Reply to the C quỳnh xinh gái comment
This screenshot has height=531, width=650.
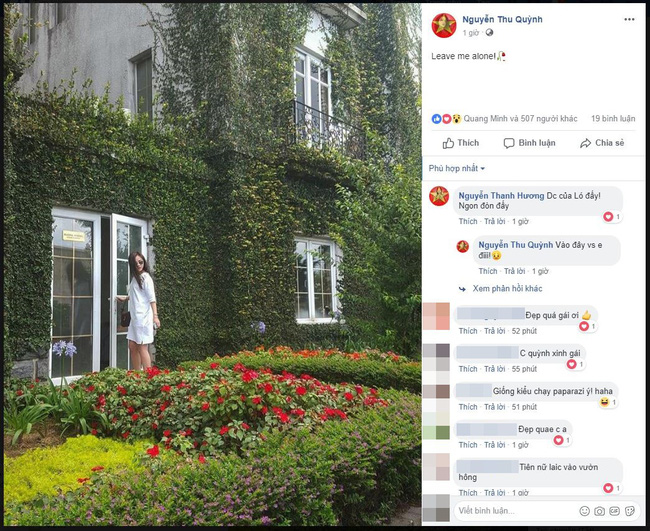point(495,369)
